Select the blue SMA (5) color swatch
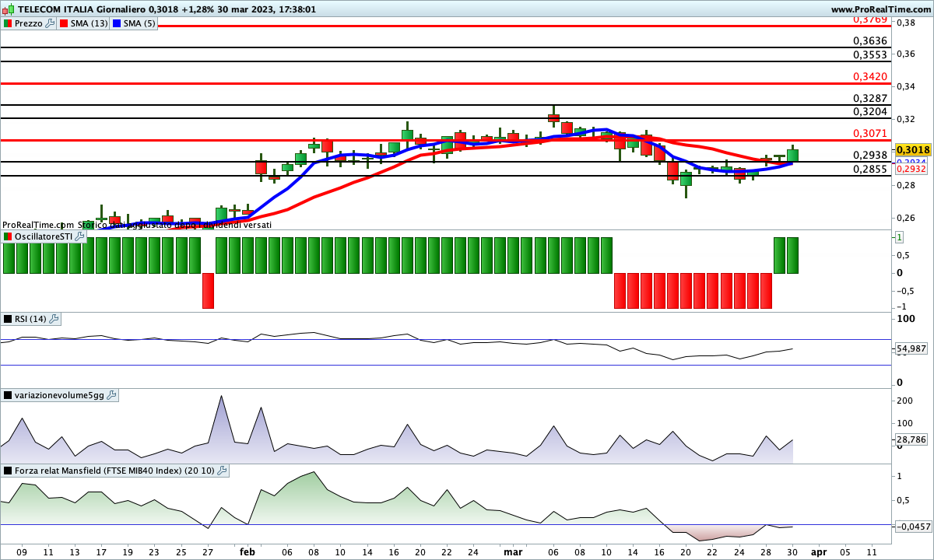This screenshot has height=560, width=934. [118, 23]
